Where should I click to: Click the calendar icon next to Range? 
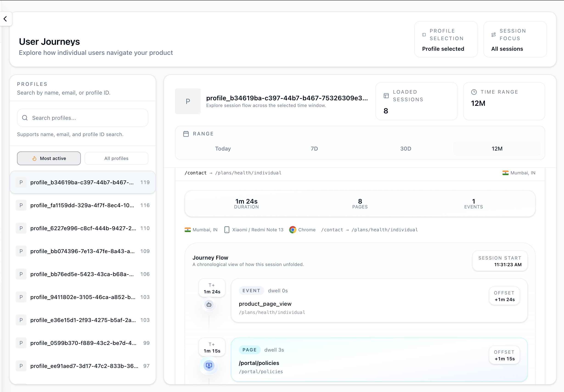coord(186,134)
